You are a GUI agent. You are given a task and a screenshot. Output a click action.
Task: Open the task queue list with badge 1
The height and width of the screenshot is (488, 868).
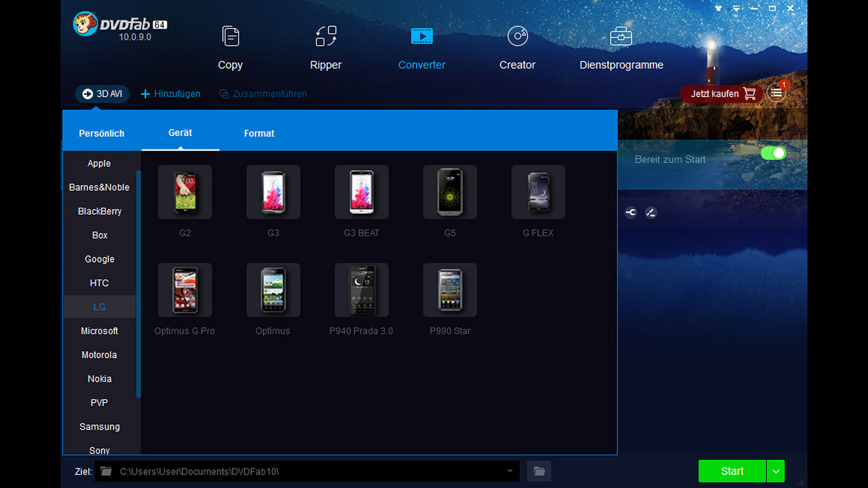point(777,93)
